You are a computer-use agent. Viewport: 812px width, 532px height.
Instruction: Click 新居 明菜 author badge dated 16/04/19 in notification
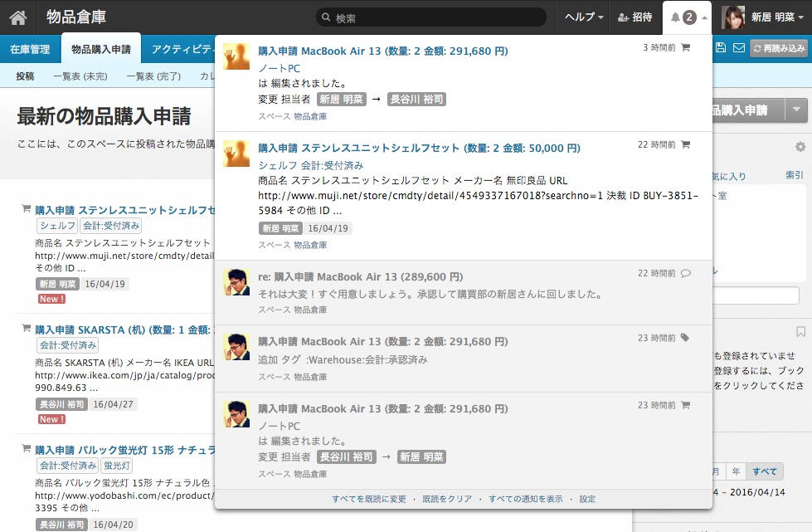(x=280, y=228)
